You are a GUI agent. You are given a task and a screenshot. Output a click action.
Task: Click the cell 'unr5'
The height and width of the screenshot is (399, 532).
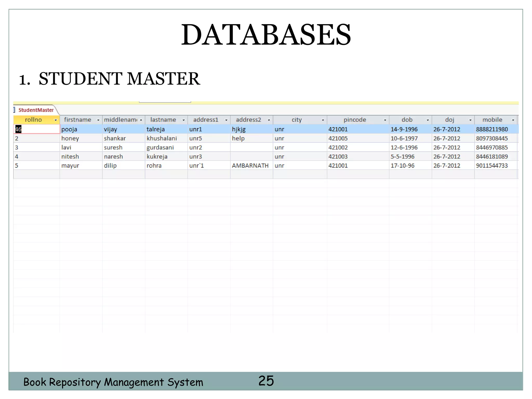[x=209, y=138]
